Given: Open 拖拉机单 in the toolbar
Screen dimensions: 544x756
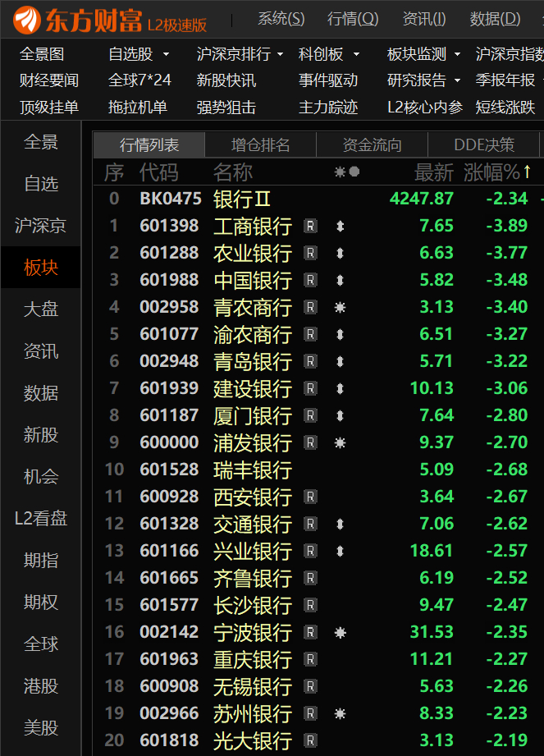Looking at the screenshot, I should (138, 107).
